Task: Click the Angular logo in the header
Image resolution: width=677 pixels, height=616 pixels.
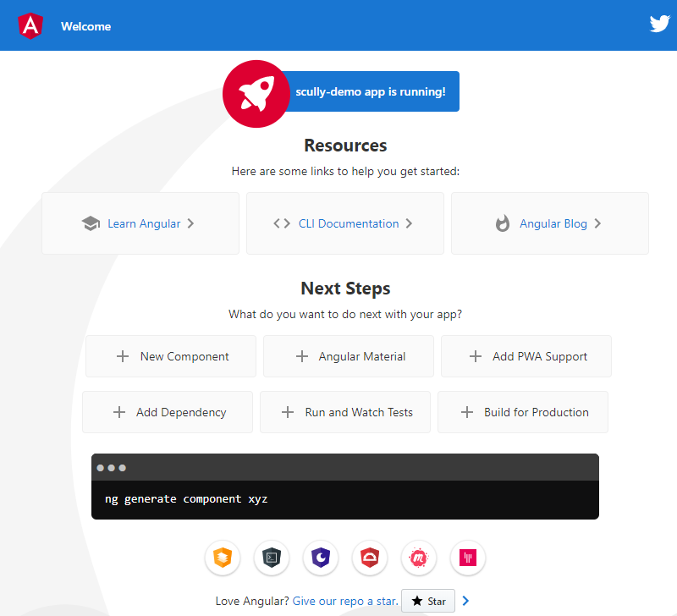Action: coord(30,26)
